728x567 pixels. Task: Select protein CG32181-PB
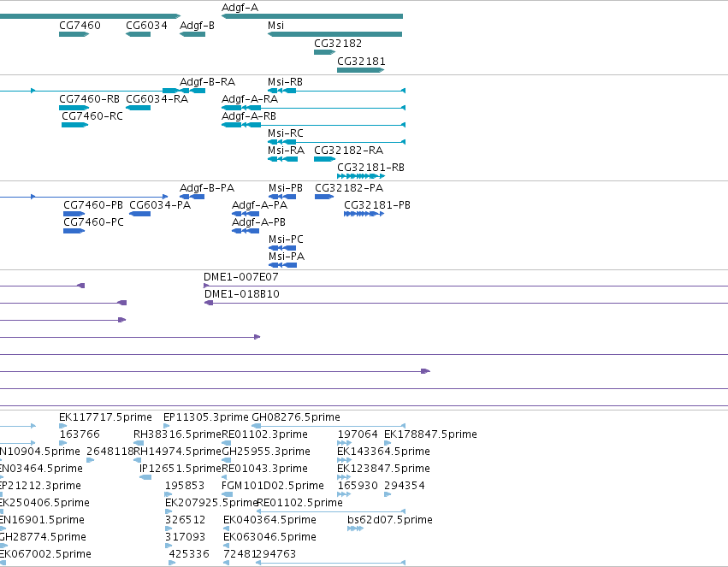tap(364, 214)
